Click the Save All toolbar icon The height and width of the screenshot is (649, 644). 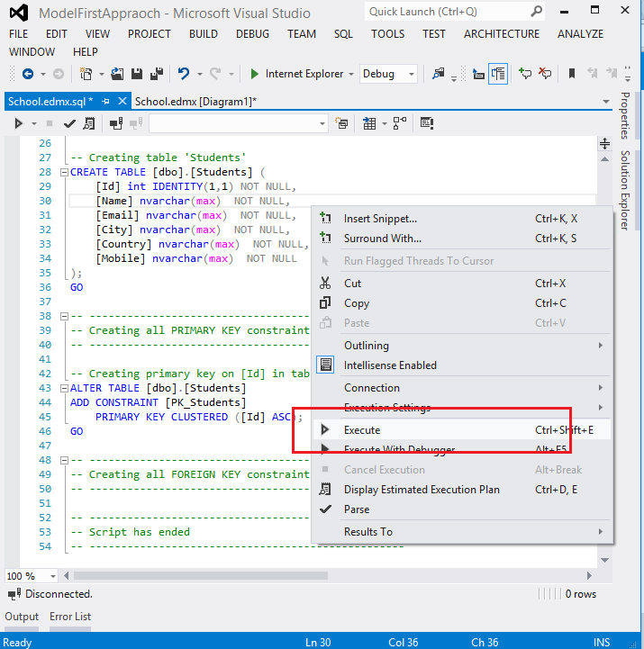tap(157, 74)
